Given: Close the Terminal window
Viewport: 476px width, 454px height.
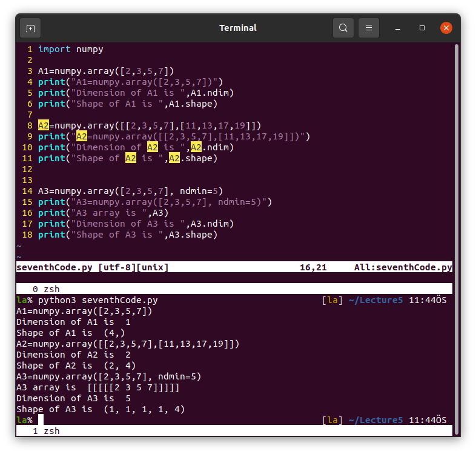Looking at the screenshot, I should click(446, 28).
